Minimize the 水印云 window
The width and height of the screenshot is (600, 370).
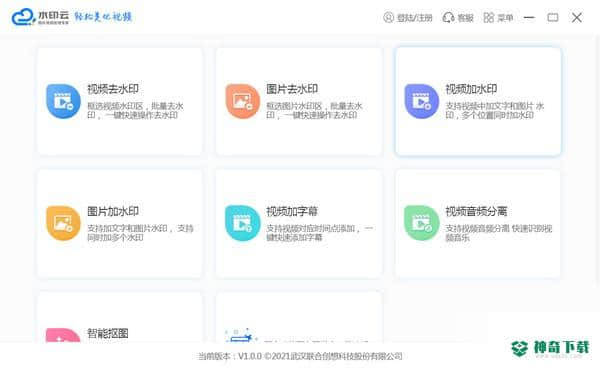pos(529,18)
